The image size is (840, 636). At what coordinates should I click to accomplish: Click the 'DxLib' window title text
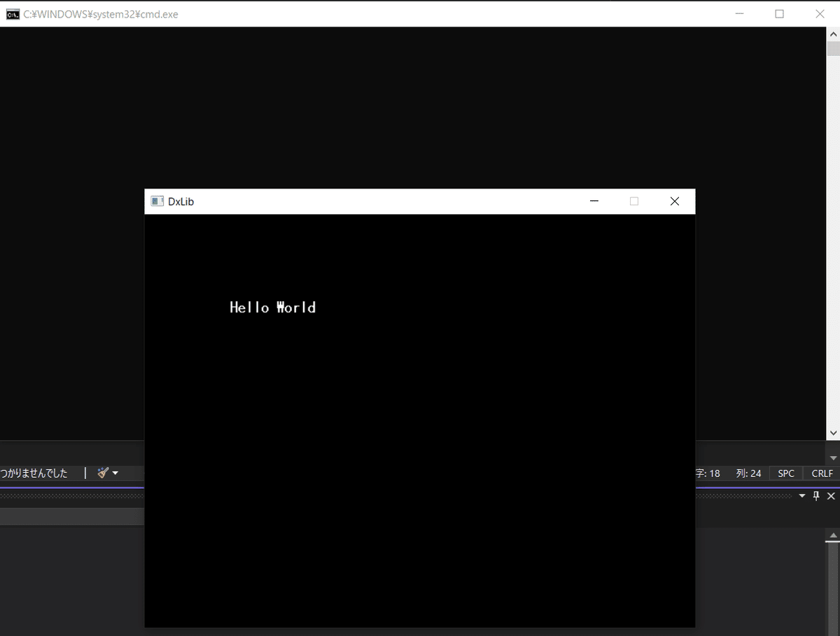(181, 202)
